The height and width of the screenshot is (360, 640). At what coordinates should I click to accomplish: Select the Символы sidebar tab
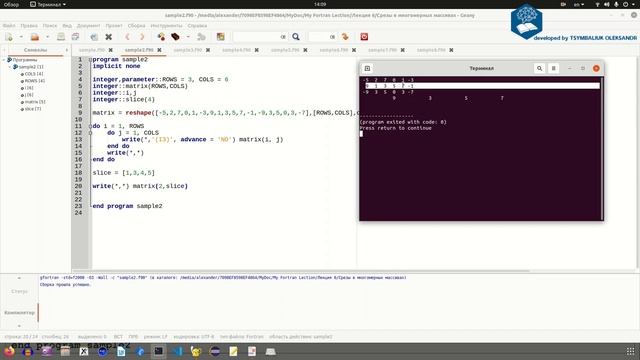tap(36, 50)
